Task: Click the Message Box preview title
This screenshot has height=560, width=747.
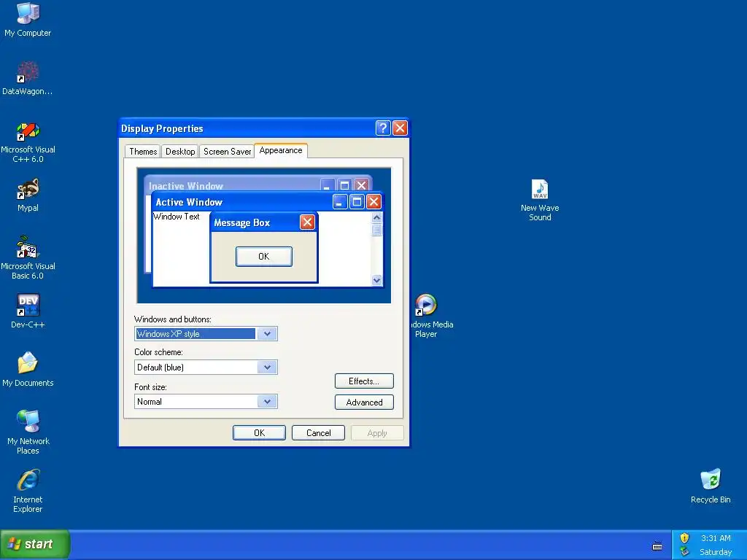Action: point(241,222)
